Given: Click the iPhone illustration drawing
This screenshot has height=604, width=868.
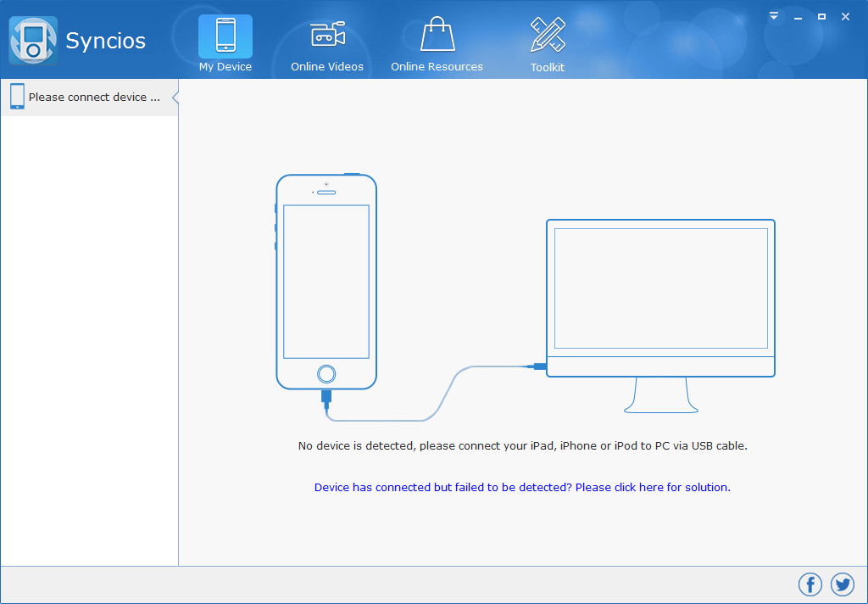Looking at the screenshot, I should click(326, 280).
